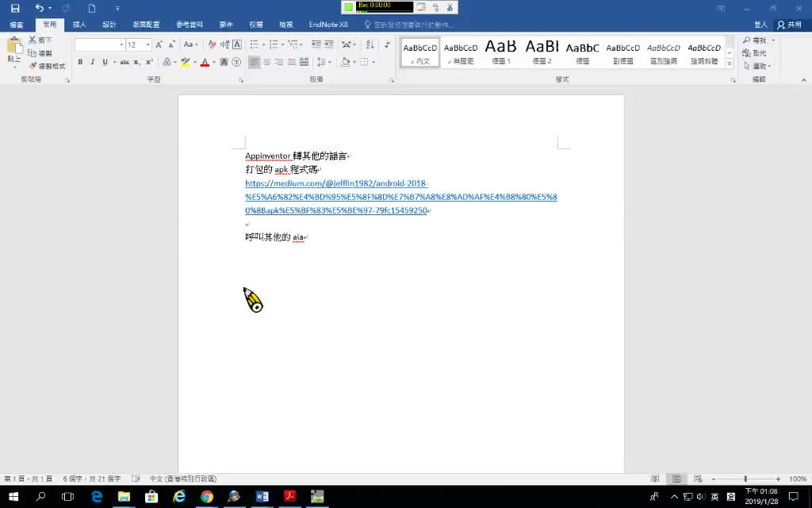The image size is (812, 508).
Task: Click the Clear All Formatting eraser icon
Action: click(x=212, y=45)
